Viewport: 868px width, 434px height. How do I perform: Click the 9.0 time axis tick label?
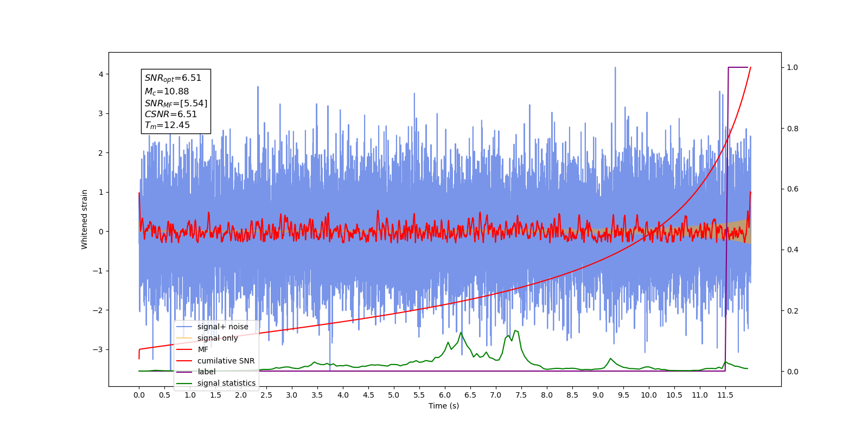pyautogui.click(x=598, y=395)
